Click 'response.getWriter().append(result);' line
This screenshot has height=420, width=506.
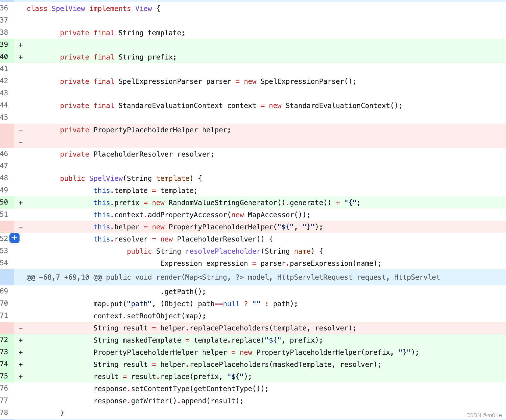tap(169, 401)
